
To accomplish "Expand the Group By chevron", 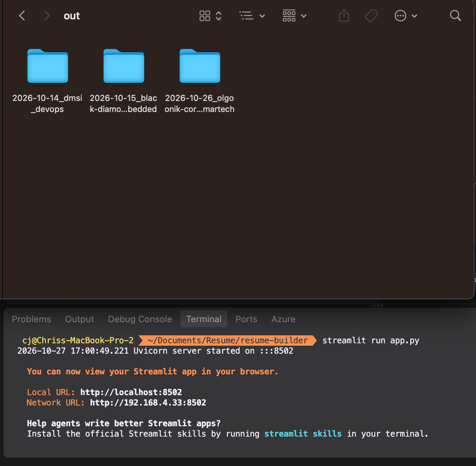I will click(304, 16).
